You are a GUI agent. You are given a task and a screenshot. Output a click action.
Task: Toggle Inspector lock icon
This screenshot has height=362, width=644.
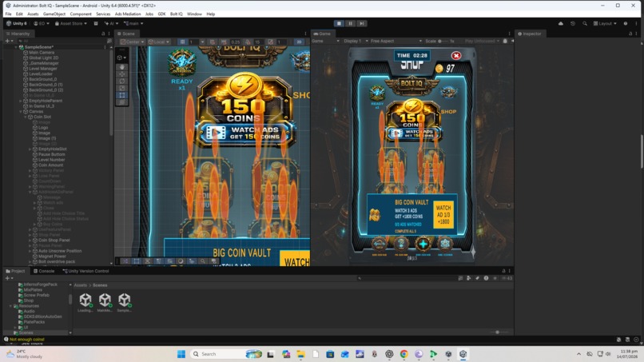[630, 34]
